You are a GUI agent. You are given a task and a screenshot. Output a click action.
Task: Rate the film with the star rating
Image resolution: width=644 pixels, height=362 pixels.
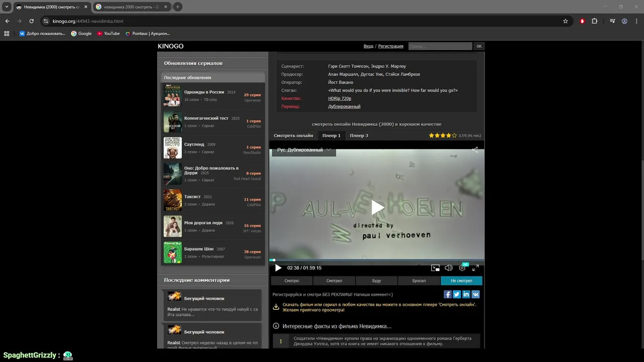[443, 136]
